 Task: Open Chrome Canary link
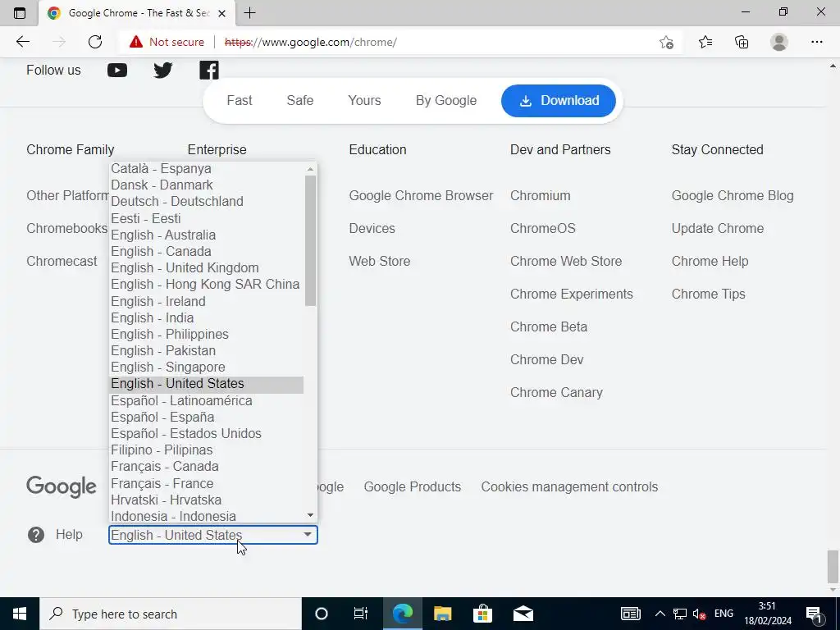point(556,392)
